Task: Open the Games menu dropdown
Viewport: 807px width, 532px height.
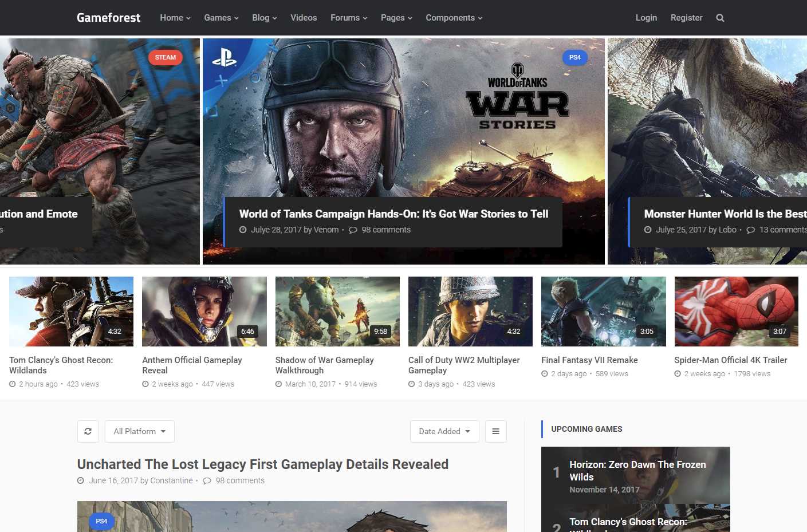Action: coord(221,18)
